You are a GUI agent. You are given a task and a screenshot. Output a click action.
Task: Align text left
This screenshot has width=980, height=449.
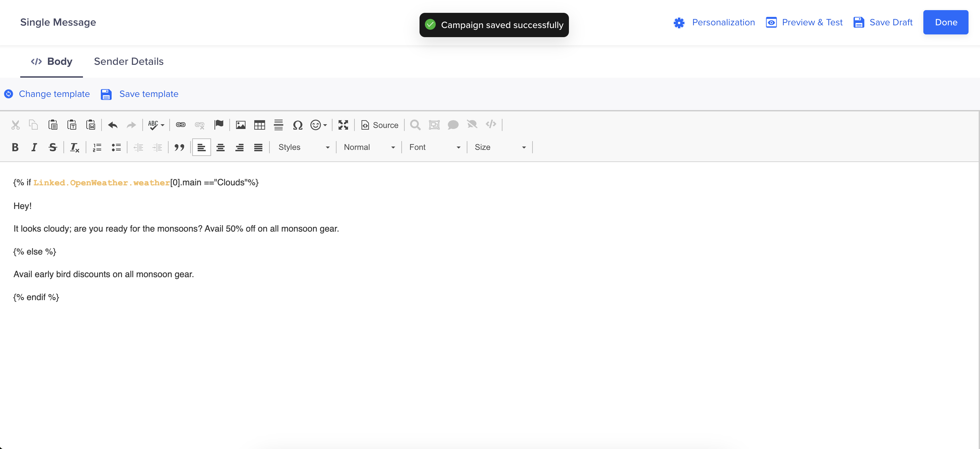click(202, 148)
